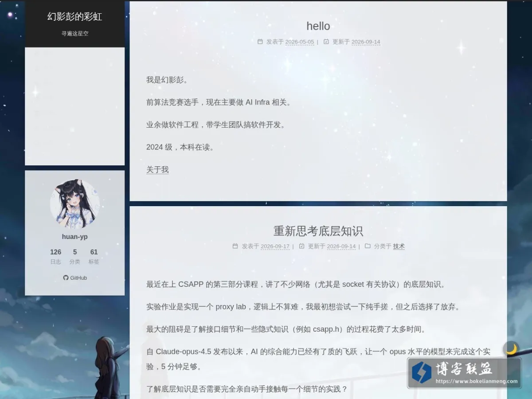The image size is (532, 399).
Task: Open the 关于我 link
Action: pyautogui.click(x=157, y=169)
